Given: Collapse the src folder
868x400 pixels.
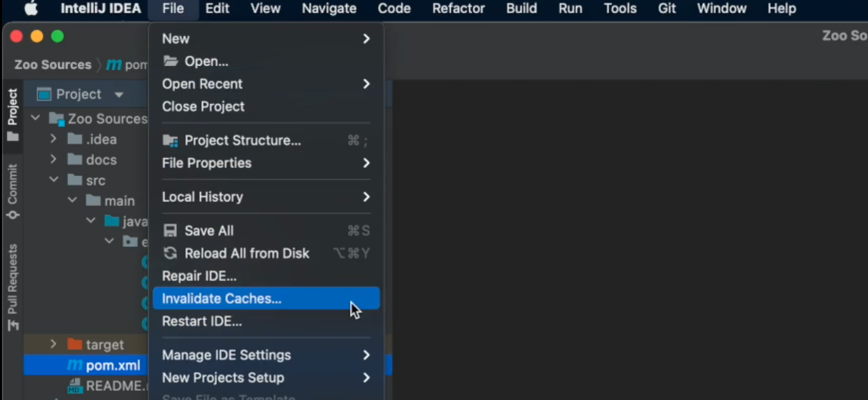Looking at the screenshot, I should click(x=53, y=180).
